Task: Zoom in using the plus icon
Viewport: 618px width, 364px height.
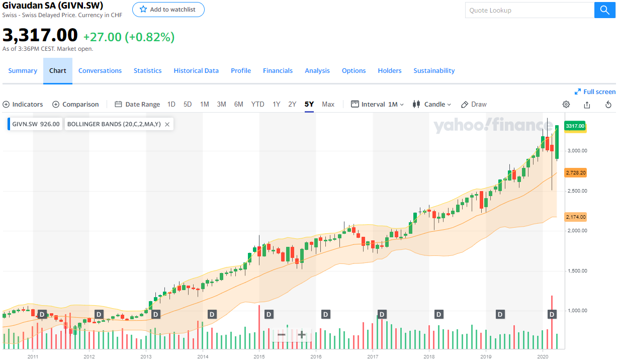Action: click(302, 335)
